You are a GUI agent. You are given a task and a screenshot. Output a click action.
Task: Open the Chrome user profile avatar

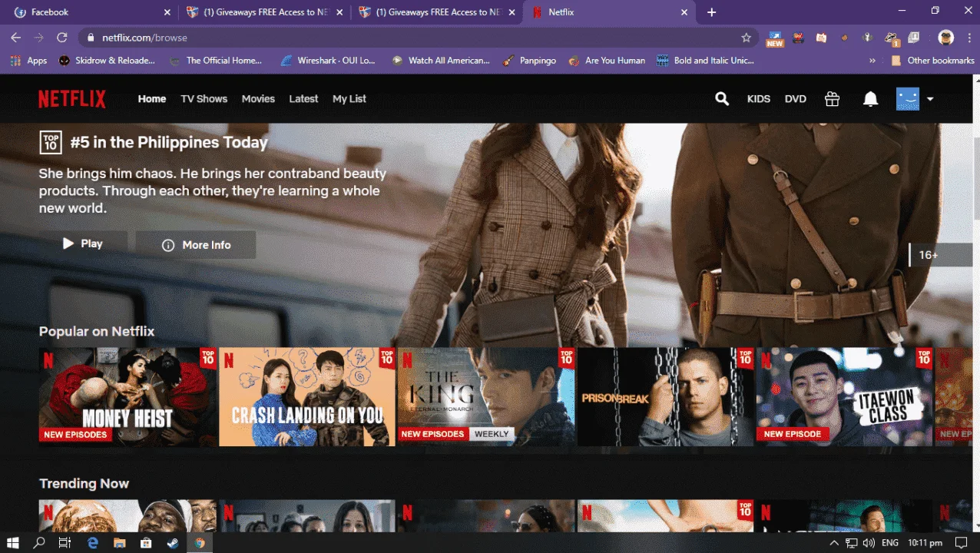pyautogui.click(x=946, y=38)
